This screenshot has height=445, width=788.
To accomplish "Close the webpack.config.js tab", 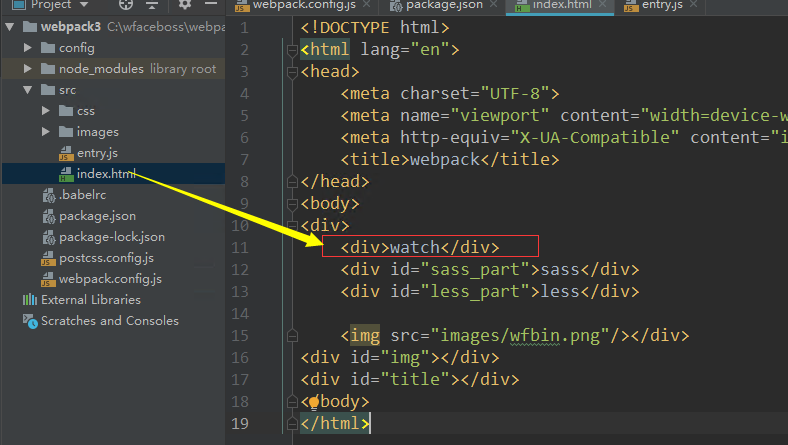I will coord(367,5).
